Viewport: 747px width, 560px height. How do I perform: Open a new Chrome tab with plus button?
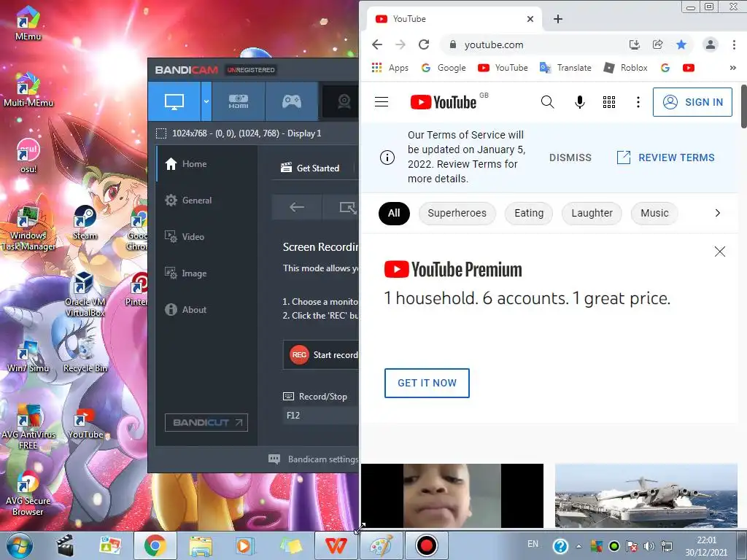(558, 19)
